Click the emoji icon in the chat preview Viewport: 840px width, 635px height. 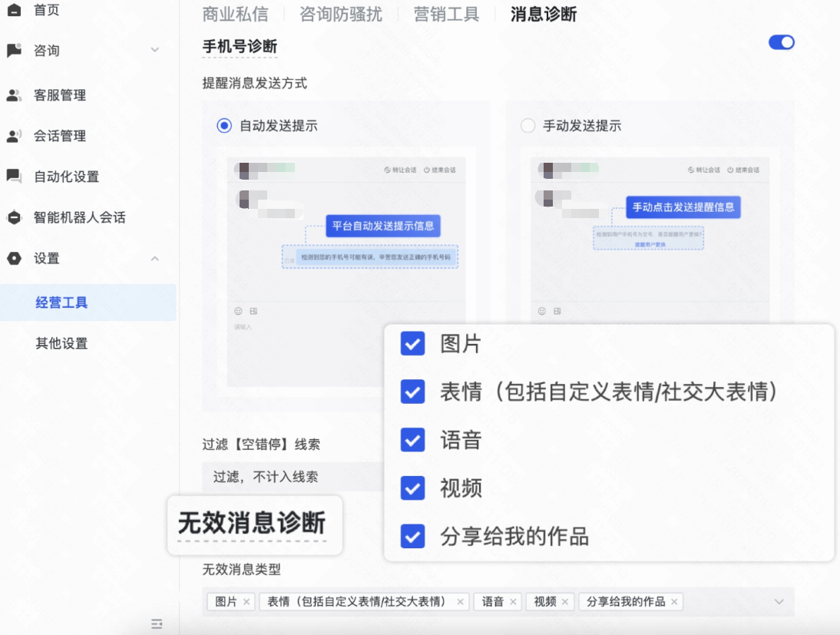tap(236, 311)
